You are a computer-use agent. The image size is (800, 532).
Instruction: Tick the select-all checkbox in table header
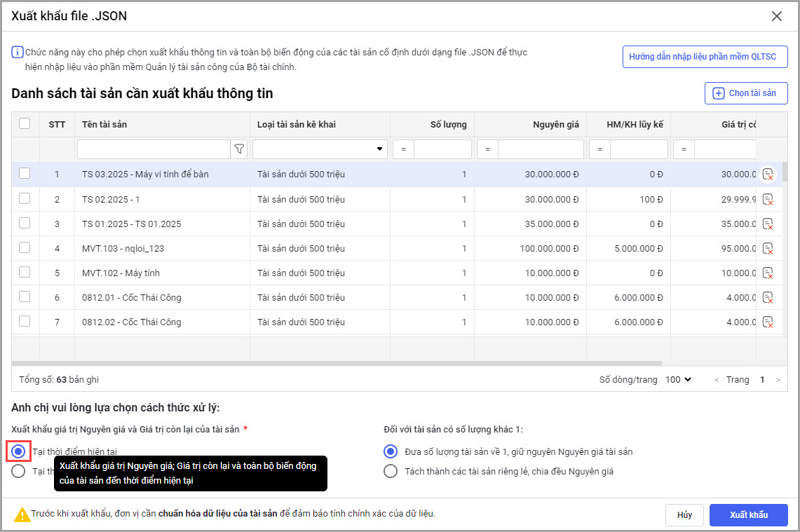25,124
